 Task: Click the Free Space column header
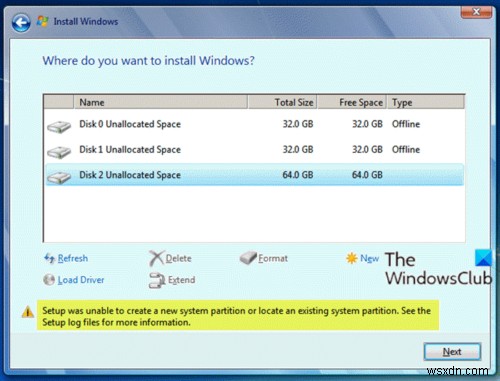pos(352,102)
